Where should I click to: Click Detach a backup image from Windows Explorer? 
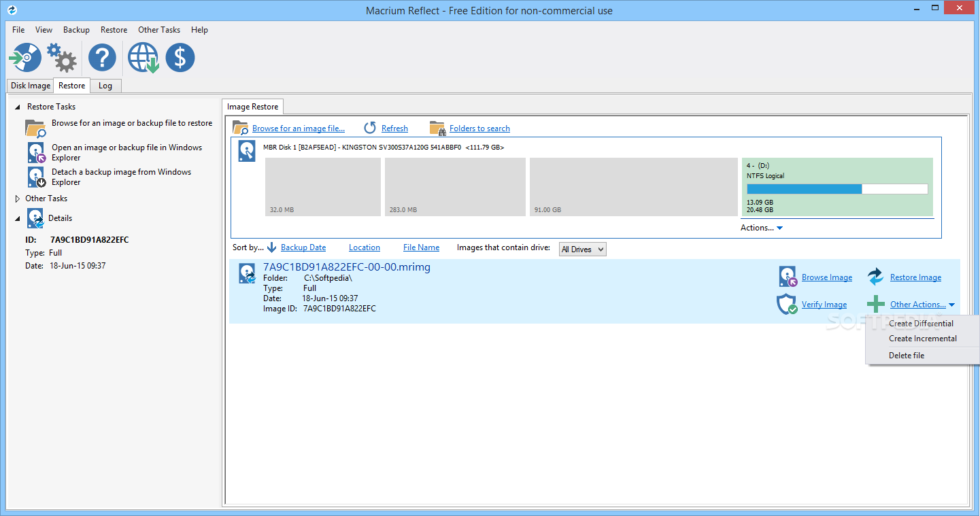point(122,177)
